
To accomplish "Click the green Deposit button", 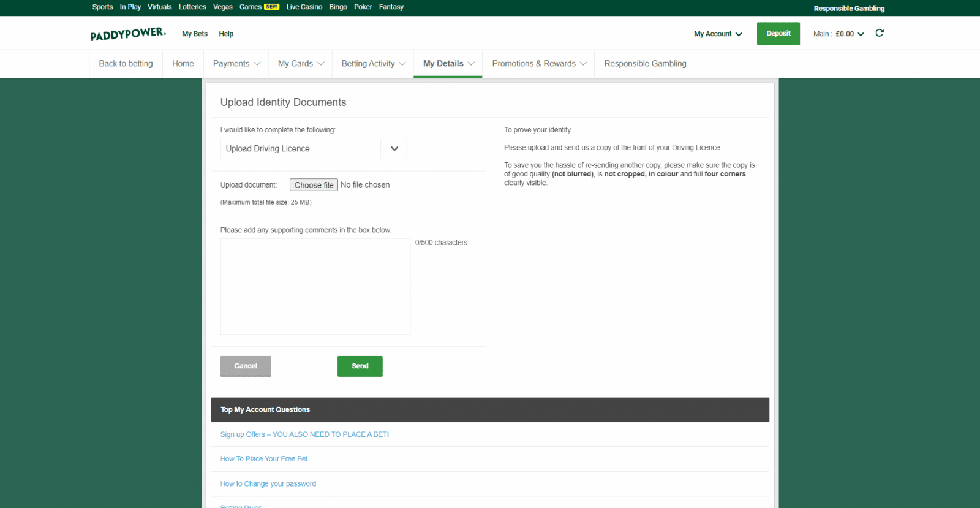I will (778, 34).
